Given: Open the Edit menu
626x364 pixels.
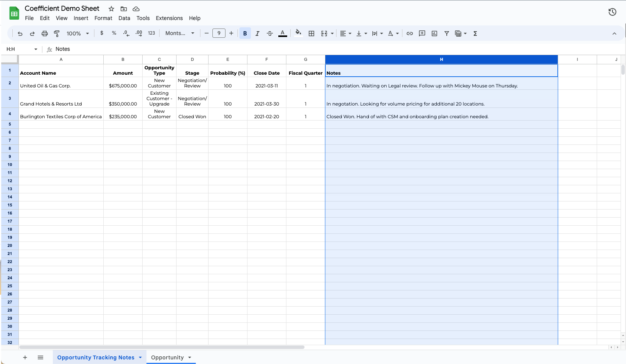Looking at the screenshot, I should point(45,18).
